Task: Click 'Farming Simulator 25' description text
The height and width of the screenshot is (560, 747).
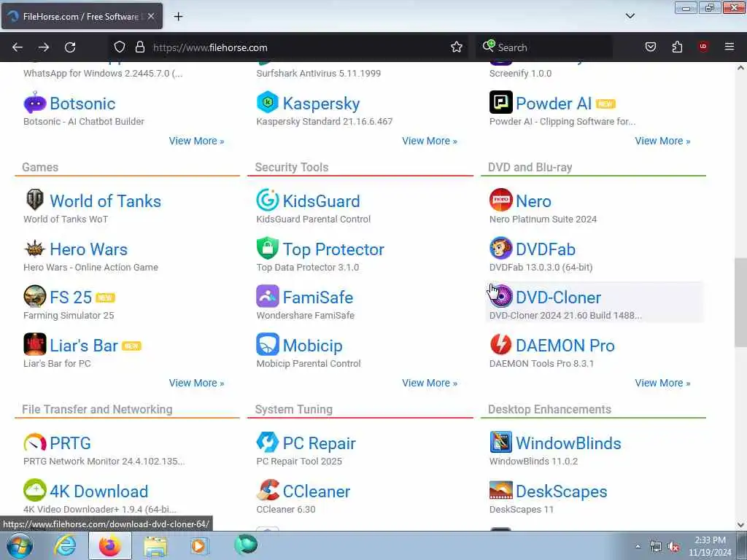Action: 69,315
